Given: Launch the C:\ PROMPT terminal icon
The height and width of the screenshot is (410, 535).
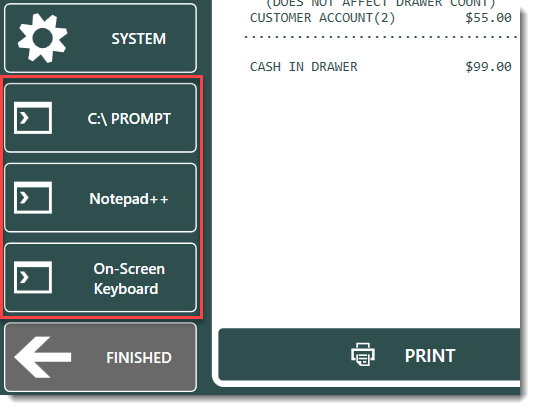Looking at the screenshot, I should [x=33, y=118].
